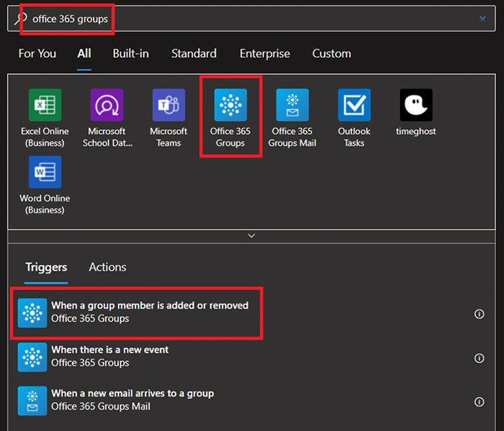Go to the Custom tab
This screenshot has height=431, width=504.
tap(331, 54)
